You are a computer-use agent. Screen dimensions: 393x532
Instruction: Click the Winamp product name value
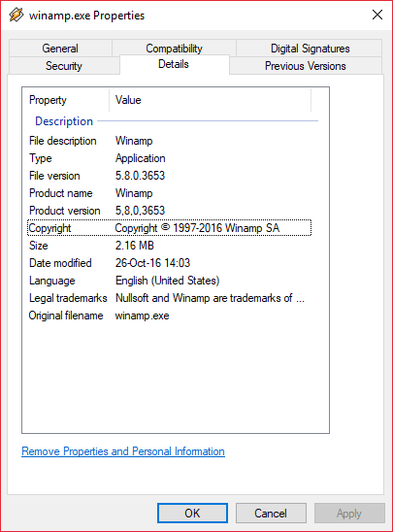[x=134, y=193]
